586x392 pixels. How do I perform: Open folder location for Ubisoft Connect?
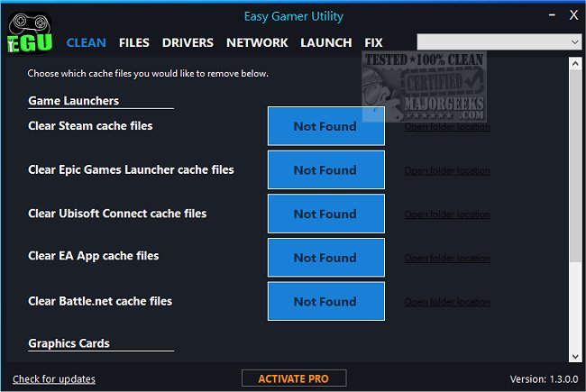coord(447,214)
